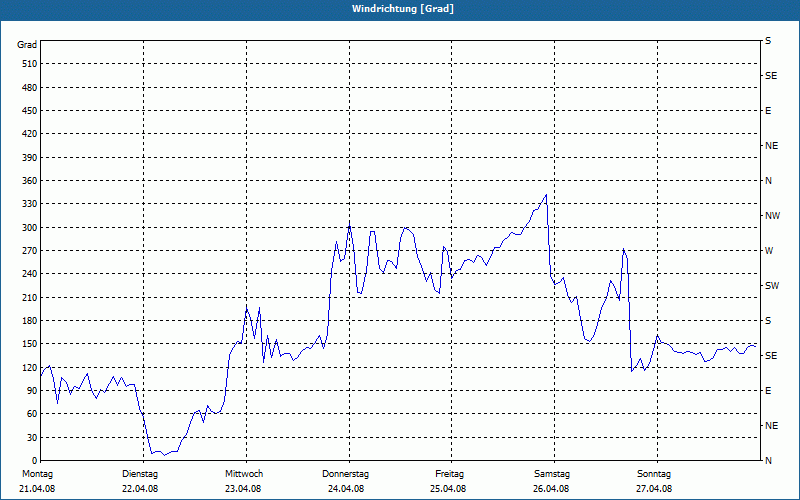
Task: Click the "Mittwoch" day label
Action: click(x=244, y=474)
